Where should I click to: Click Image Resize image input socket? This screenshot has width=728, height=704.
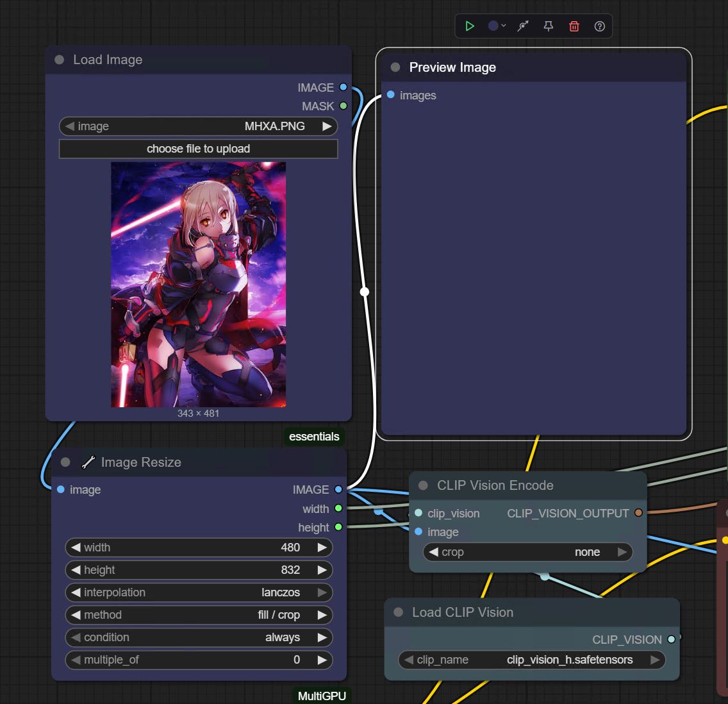click(61, 489)
